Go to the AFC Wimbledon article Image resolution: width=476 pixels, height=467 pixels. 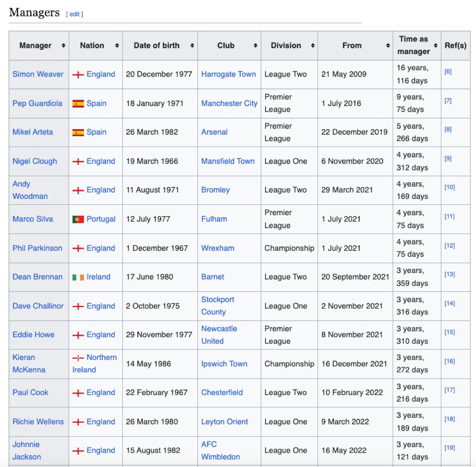(x=220, y=451)
